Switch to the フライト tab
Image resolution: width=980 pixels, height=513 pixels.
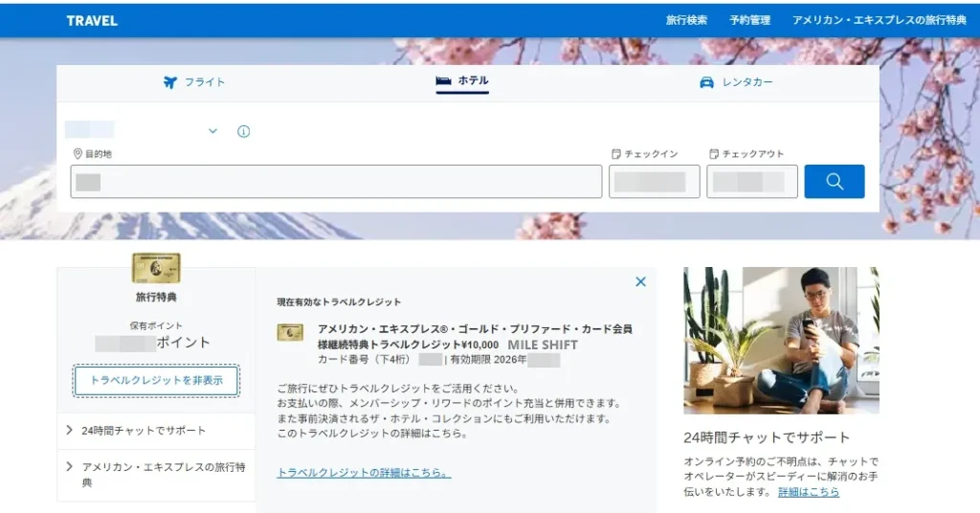click(193, 82)
